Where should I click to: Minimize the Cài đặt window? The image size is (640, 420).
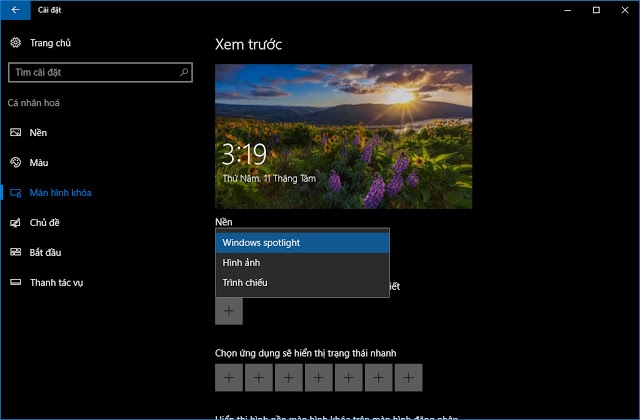pos(567,10)
